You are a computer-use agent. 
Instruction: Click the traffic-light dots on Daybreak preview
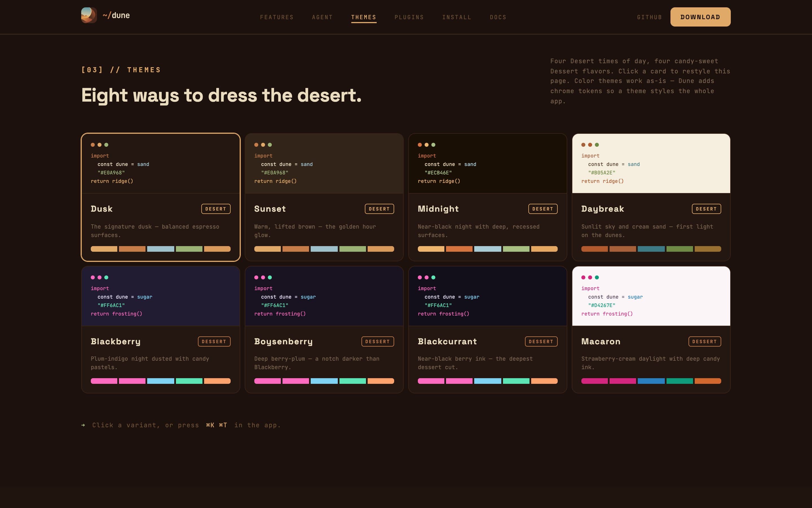pyautogui.click(x=590, y=145)
